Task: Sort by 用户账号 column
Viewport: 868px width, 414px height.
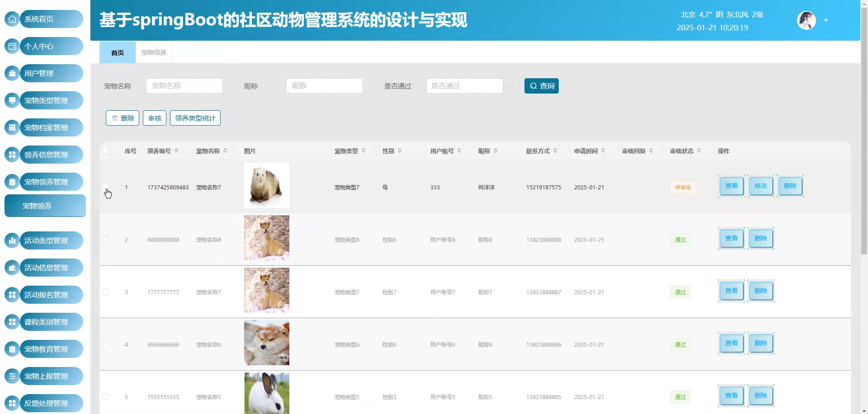Action: click(459, 151)
